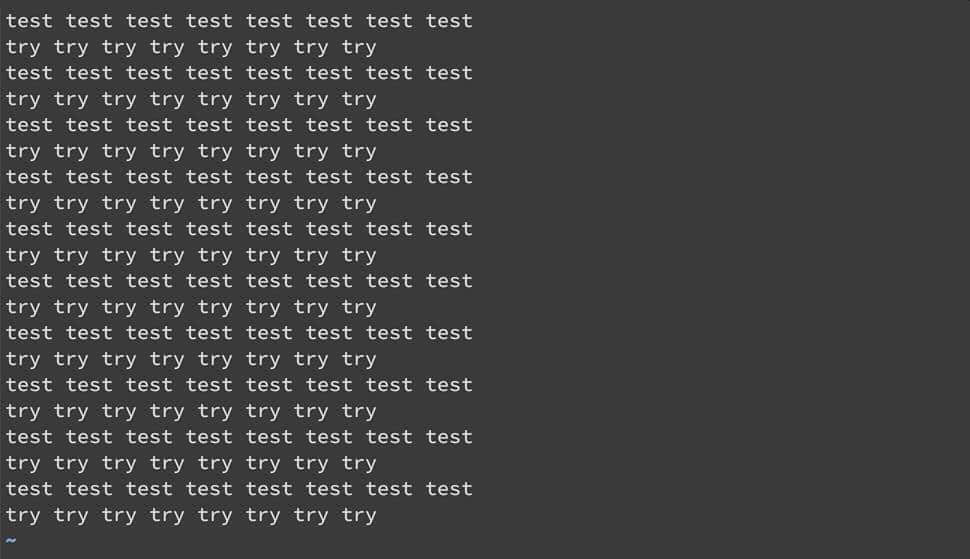Click the fifth 'try' on line two
The width and height of the screenshot is (970, 559).
pos(215,47)
